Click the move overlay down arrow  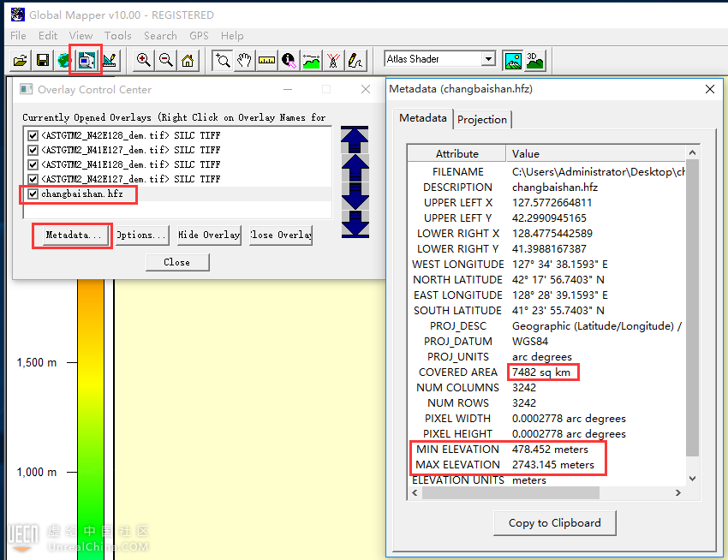click(x=355, y=196)
